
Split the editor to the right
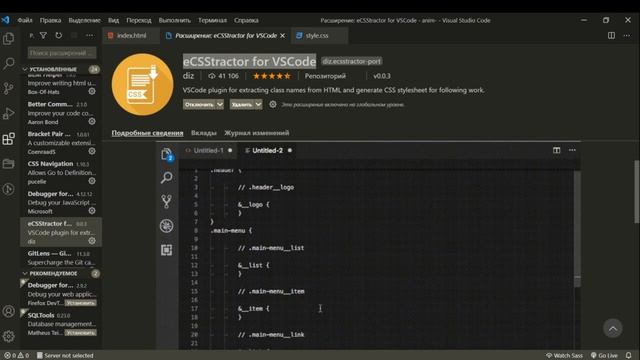[x=611, y=36]
